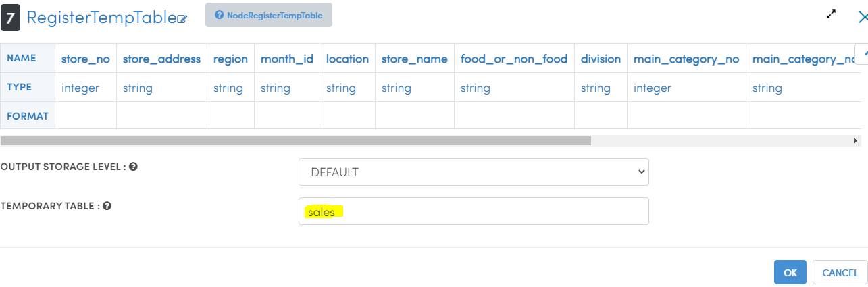
Task: Open the NodeRegisterTempTable help link
Action: pyautogui.click(x=269, y=15)
